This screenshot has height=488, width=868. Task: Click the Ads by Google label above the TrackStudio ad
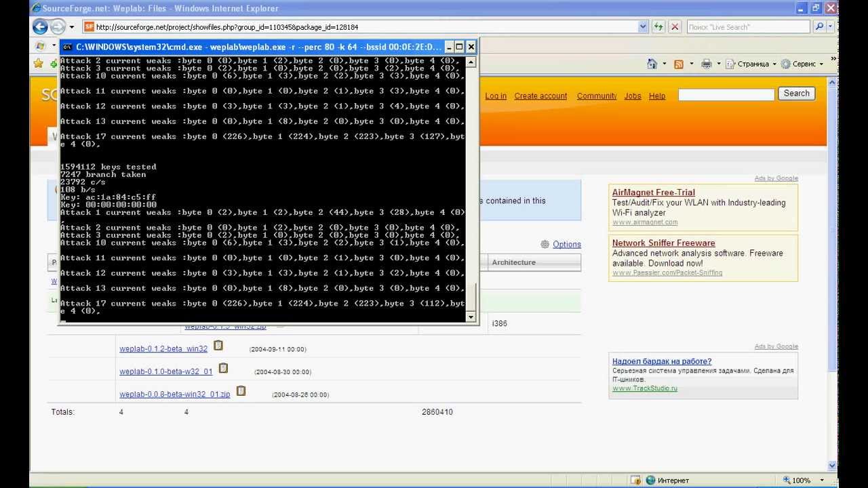pyautogui.click(x=776, y=347)
